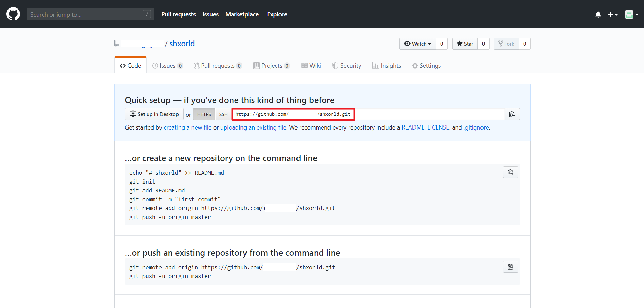Click Set up in Desktop button
Viewport: 644px width, 308px height.
154,114
